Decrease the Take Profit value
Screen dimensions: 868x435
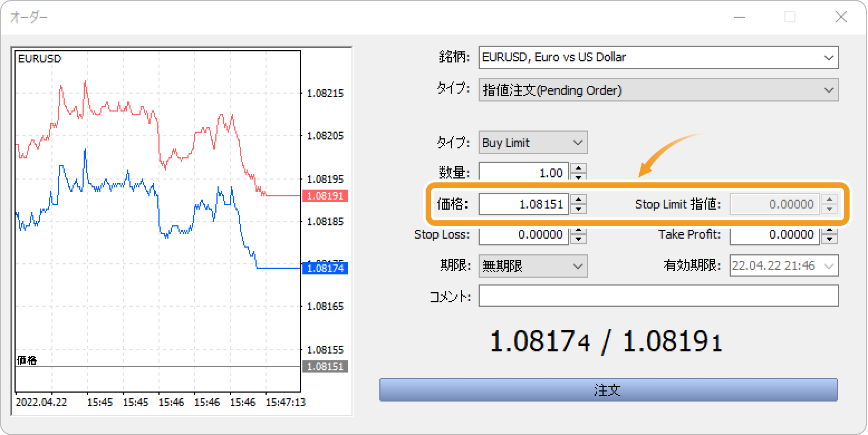[831, 240]
